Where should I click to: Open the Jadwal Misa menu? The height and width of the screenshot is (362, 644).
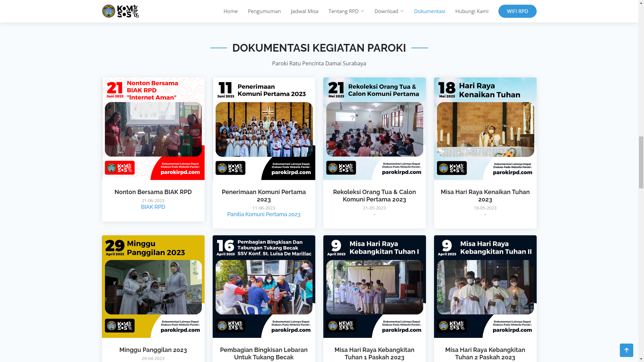tap(304, 11)
